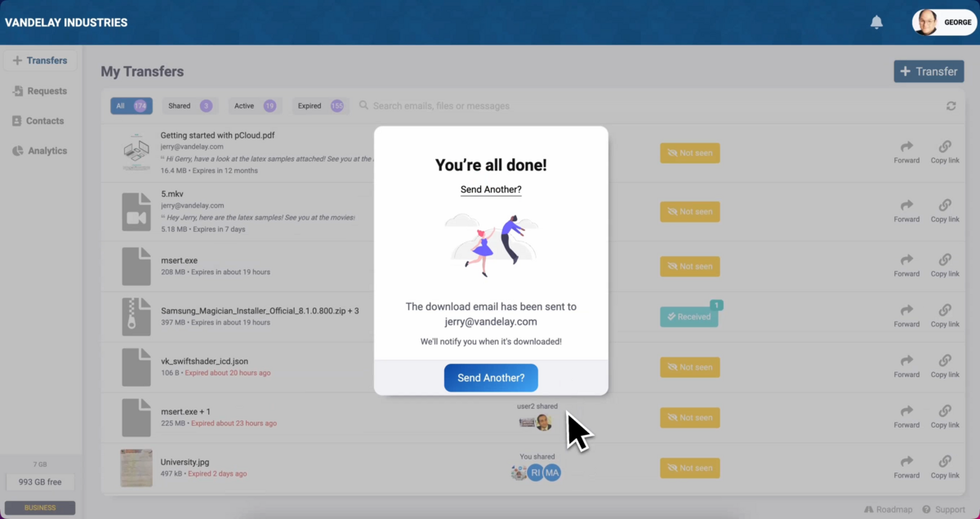
Task: Copy link for the 5.mkv transfer
Action: coord(945,211)
